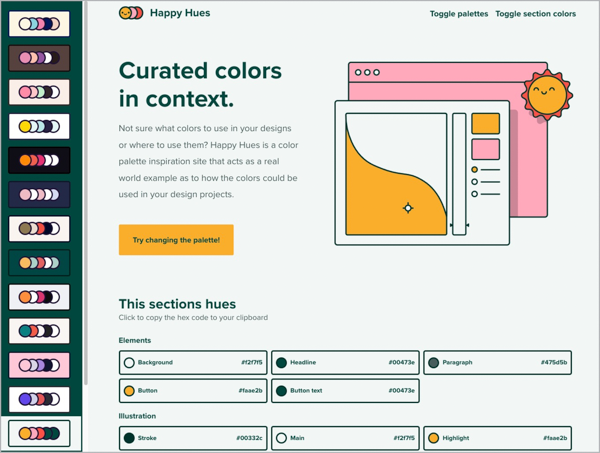
Task: Click the Try changing the palette button
Action: pos(176,240)
